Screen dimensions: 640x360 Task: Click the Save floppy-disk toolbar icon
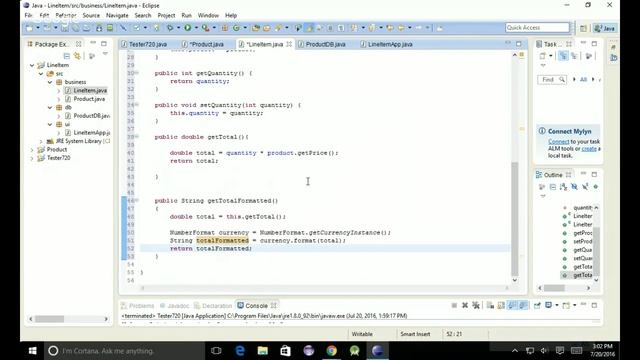(x=64, y=28)
